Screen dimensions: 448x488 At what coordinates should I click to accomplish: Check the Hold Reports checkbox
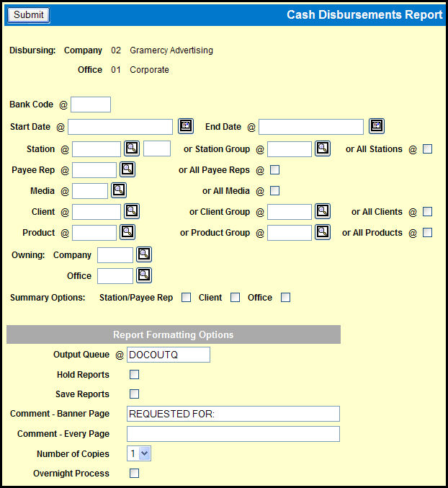(x=134, y=375)
